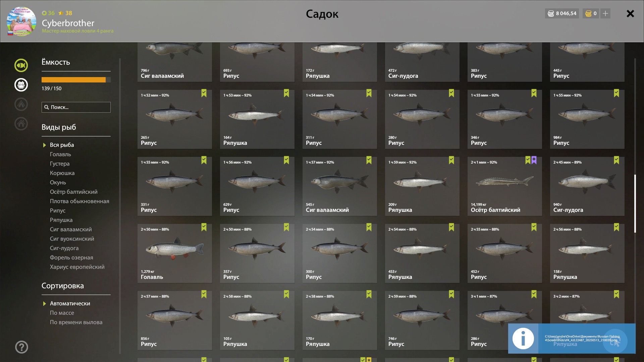Click the purple trophy marker on Осётр балтийский

[x=534, y=160]
